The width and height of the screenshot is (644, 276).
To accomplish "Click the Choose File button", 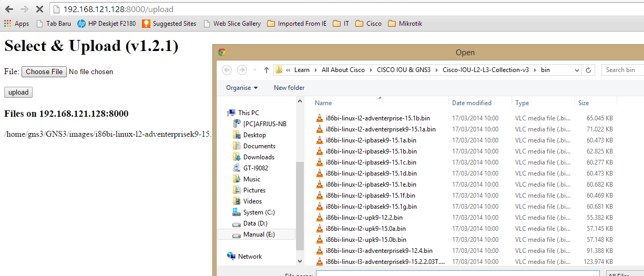I will (44, 71).
